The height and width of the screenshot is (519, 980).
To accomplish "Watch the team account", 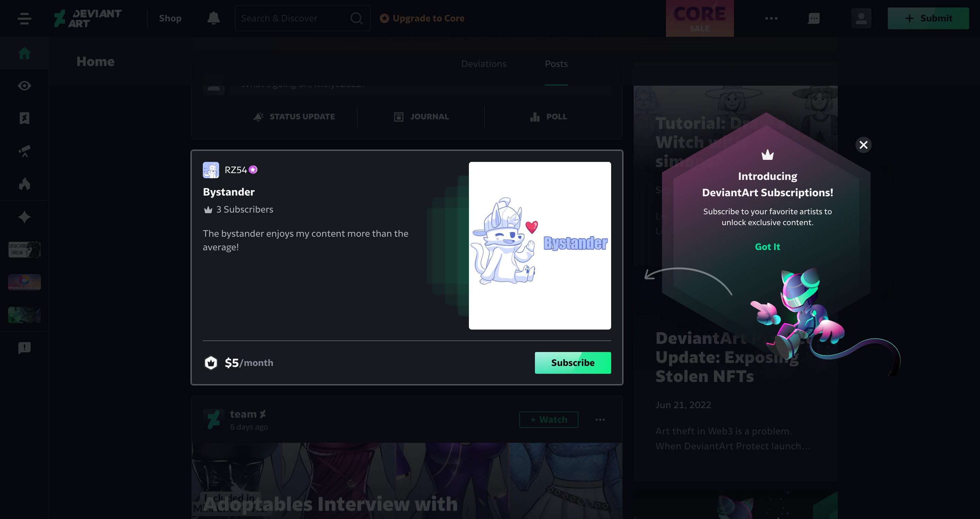I will (549, 419).
